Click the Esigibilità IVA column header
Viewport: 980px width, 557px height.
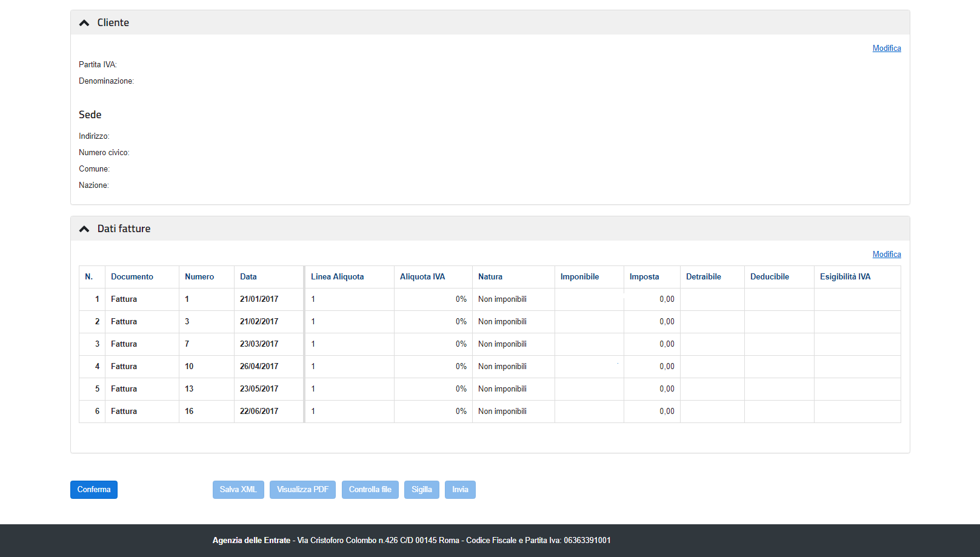[x=845, y=277]
